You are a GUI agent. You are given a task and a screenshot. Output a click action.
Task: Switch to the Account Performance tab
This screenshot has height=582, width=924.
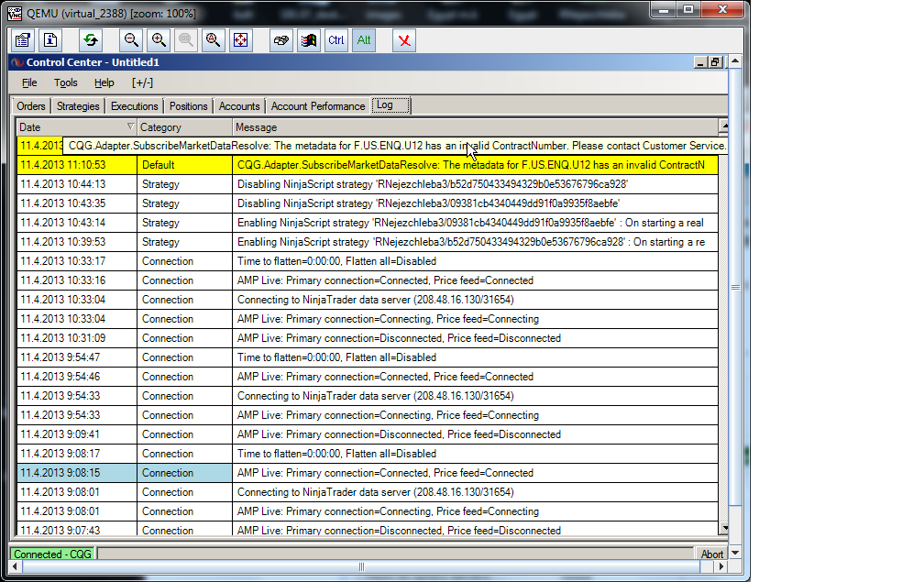click(x=317, y=106)
